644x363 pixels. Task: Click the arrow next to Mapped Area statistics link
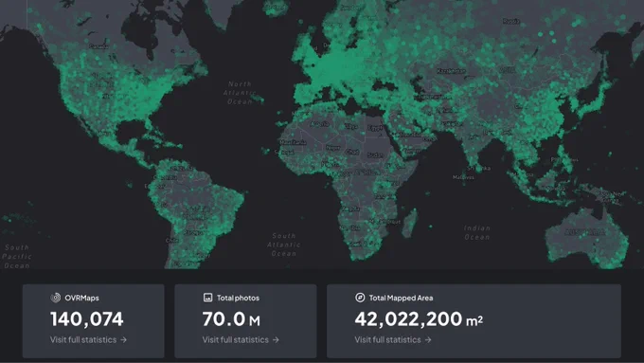[428, 340]
